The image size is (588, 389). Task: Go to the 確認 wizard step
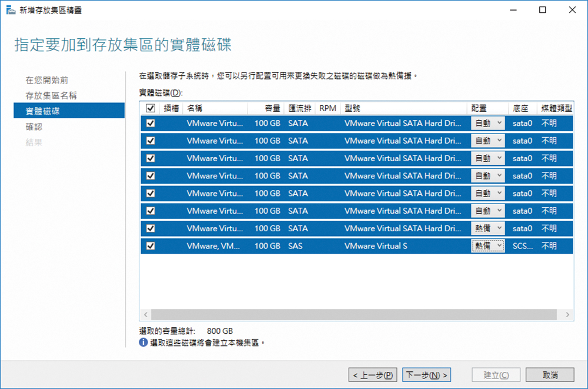tap(34, 127)
